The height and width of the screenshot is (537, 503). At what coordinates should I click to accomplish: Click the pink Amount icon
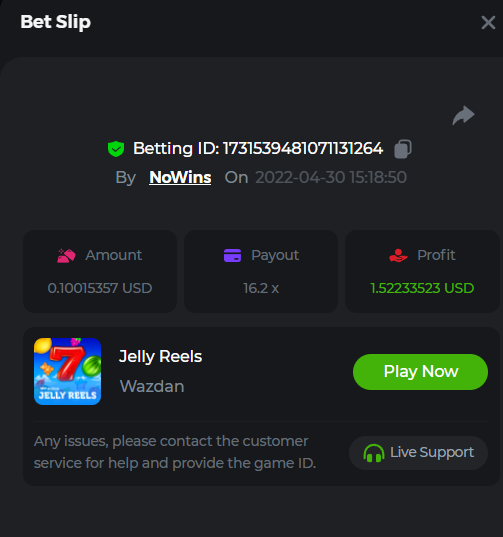click(66, 255)
